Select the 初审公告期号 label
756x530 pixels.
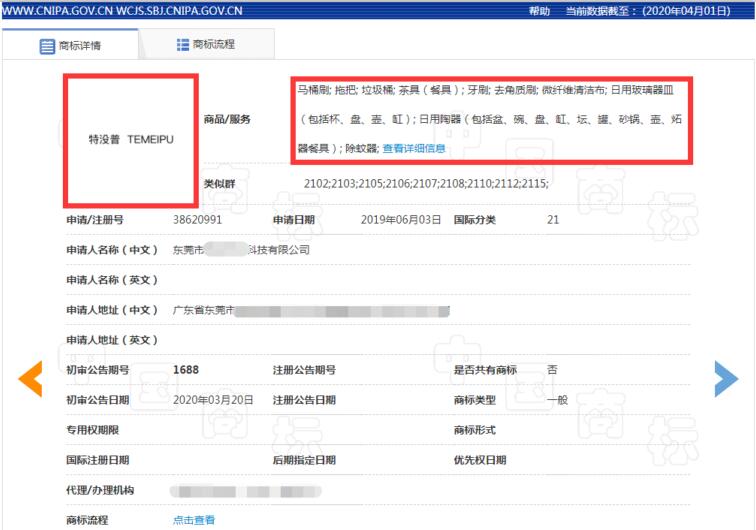(97, 370)
